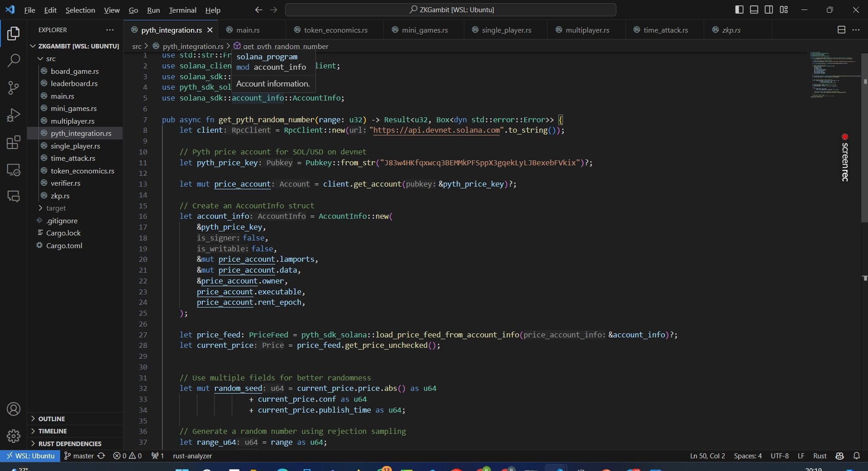The image size is (868, 471).
Task: Select Rust language mode
Action: (x=820, y=456)
